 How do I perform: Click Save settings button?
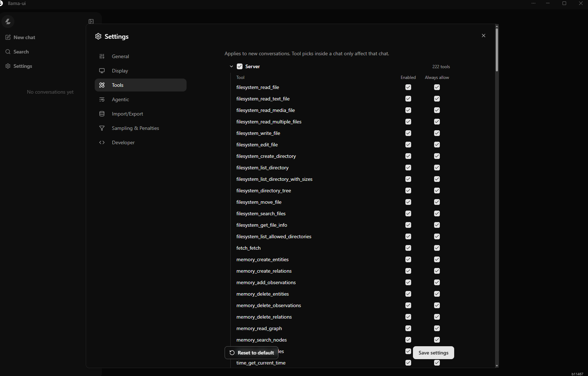433,353
